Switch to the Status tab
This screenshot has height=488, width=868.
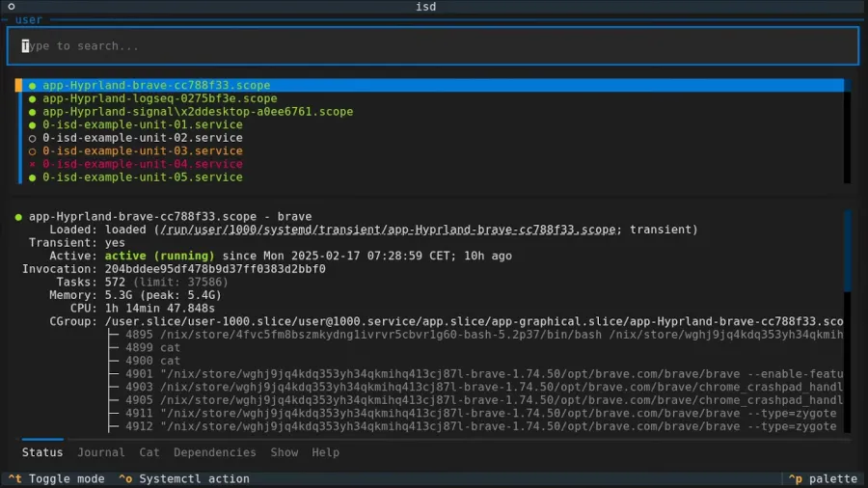tap(42, 452)
